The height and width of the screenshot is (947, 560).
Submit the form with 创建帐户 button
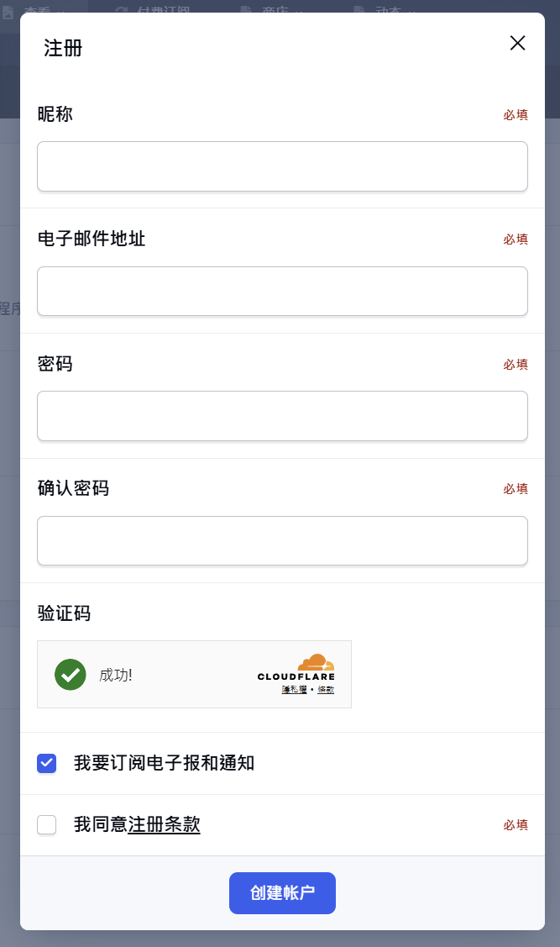tap(282, 893)
